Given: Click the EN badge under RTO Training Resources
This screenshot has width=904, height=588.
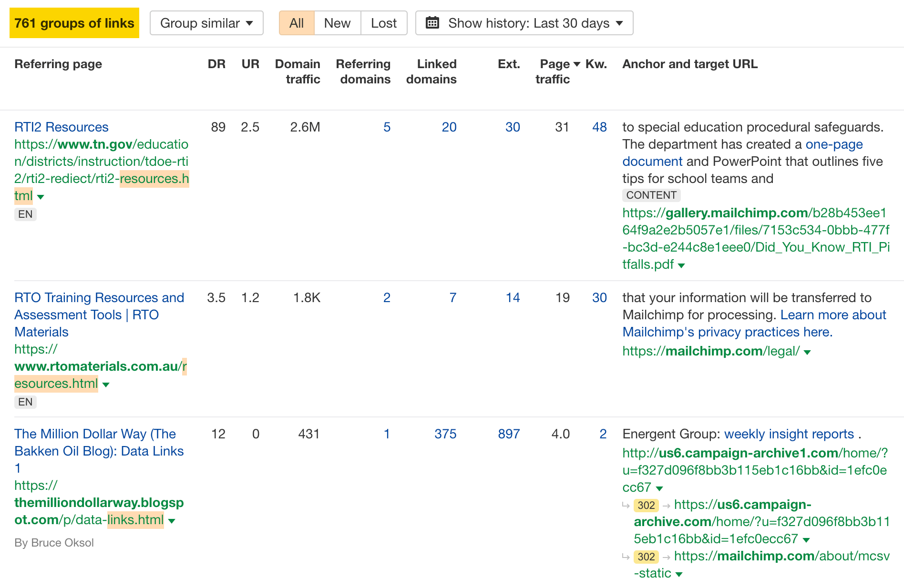Looking at the screenshot, I should click(x=25, y=402).
